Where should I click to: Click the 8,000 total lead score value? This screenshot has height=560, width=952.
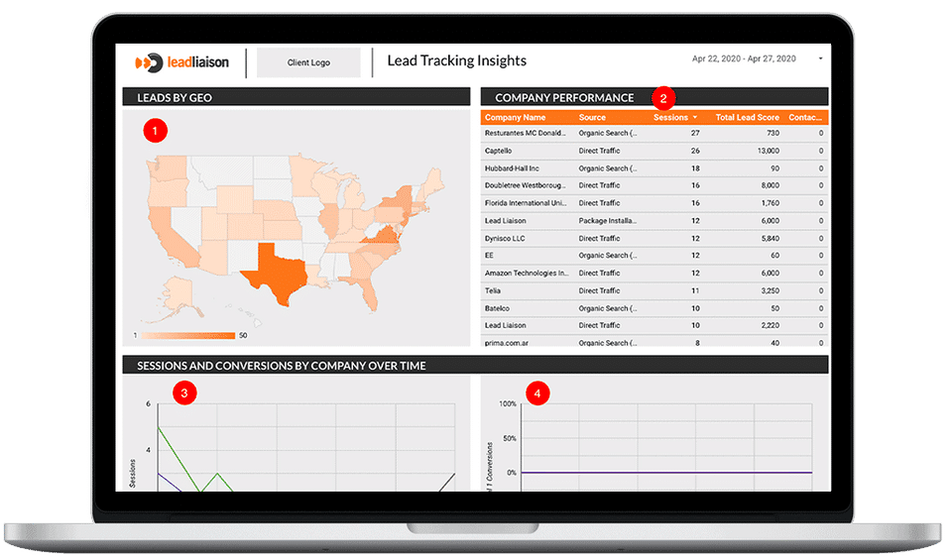(x=770, y=185)
